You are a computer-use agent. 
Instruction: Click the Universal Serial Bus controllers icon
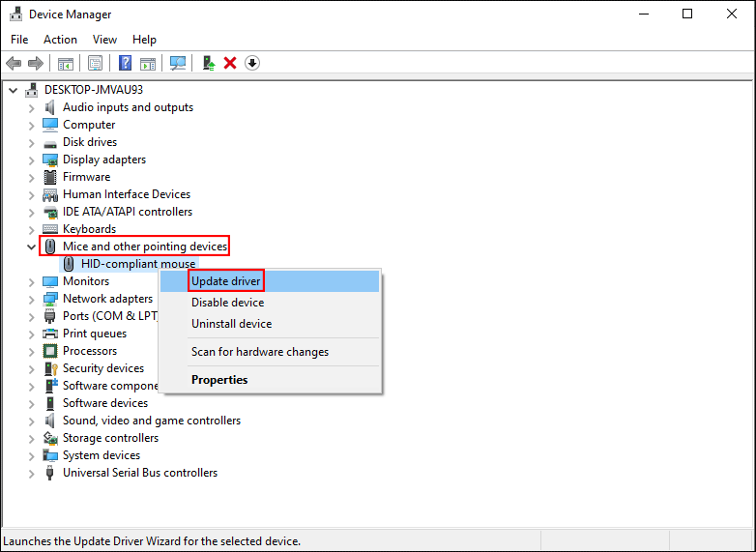49,473
